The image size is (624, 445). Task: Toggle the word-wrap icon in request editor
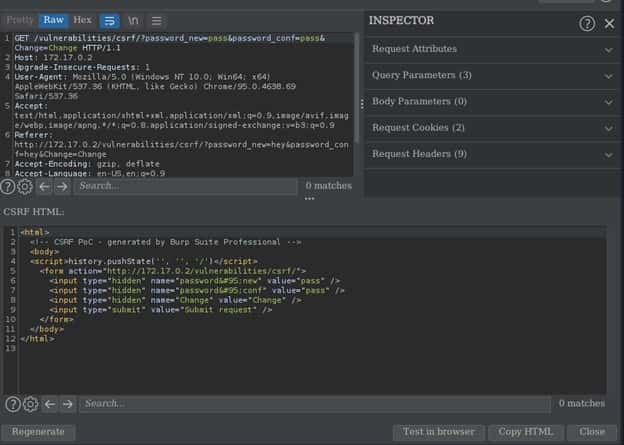109,21
